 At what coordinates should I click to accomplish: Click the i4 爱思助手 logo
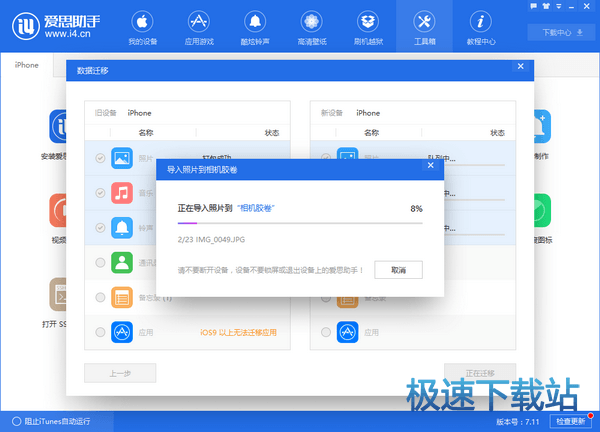pos(56,26)
